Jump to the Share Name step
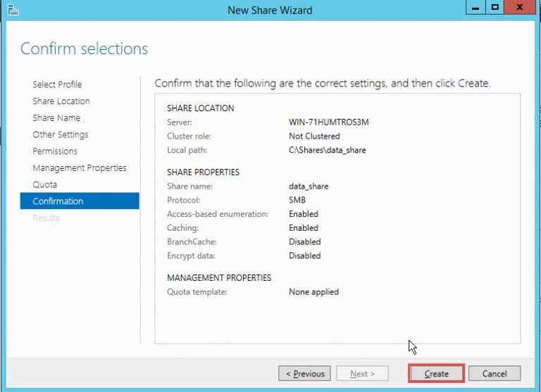Screen dimensions: 541x392 point(56,118)
